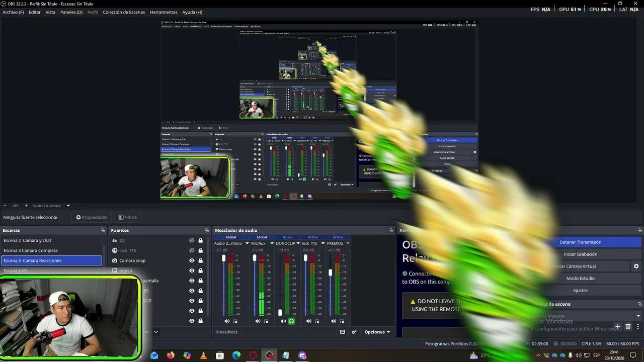Adjust the PREMIOS volume fader
The height and width of the screenshot is (362, 644).
click(x=330, y=272)
